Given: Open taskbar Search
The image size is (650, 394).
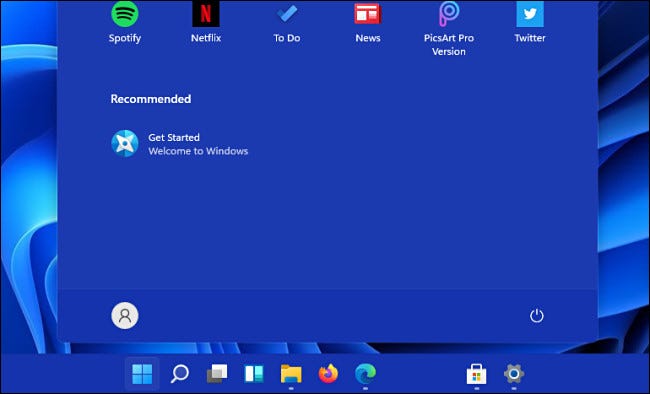Looking at the screenshot, I should pos(179,374).
